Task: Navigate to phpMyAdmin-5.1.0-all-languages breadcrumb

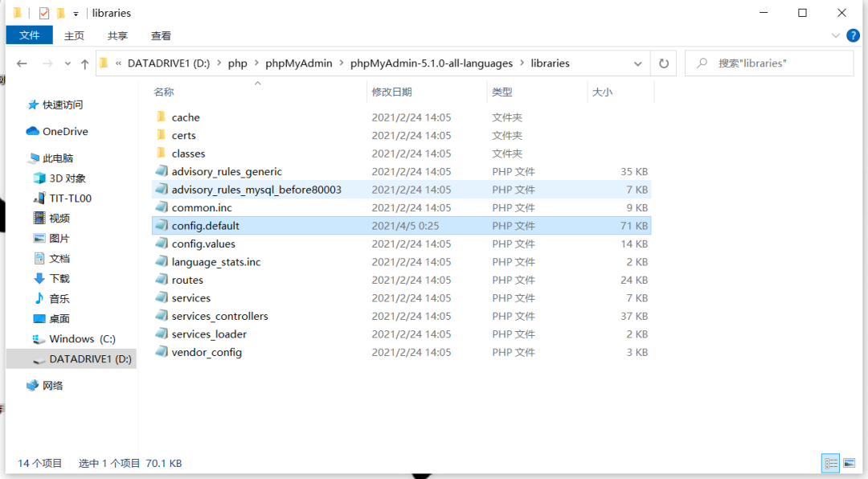Action: (x=432, y=63)
